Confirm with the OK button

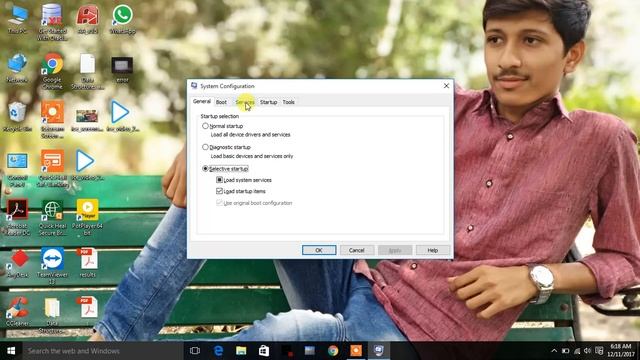pyautogui.click(x=319, y=250)
